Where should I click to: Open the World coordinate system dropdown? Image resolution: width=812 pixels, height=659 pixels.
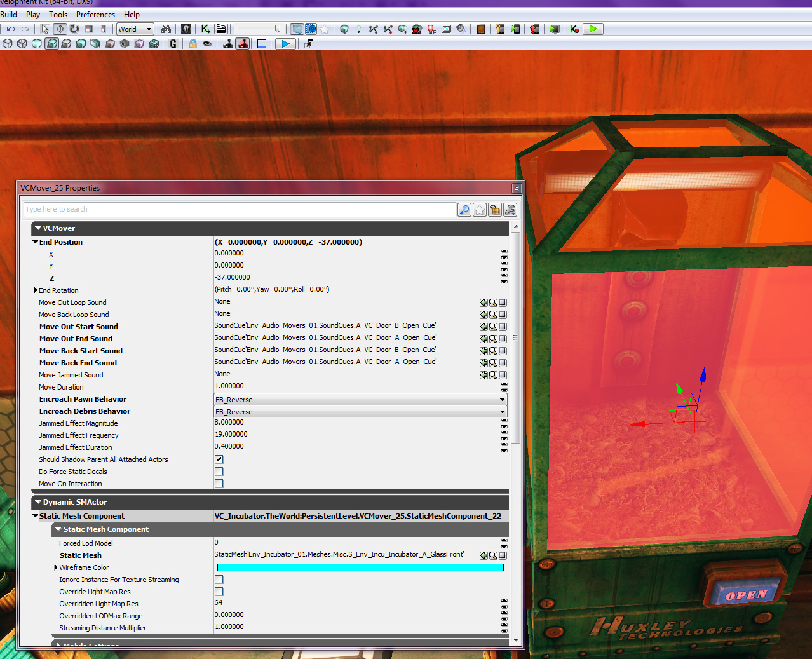pos(135,29)
